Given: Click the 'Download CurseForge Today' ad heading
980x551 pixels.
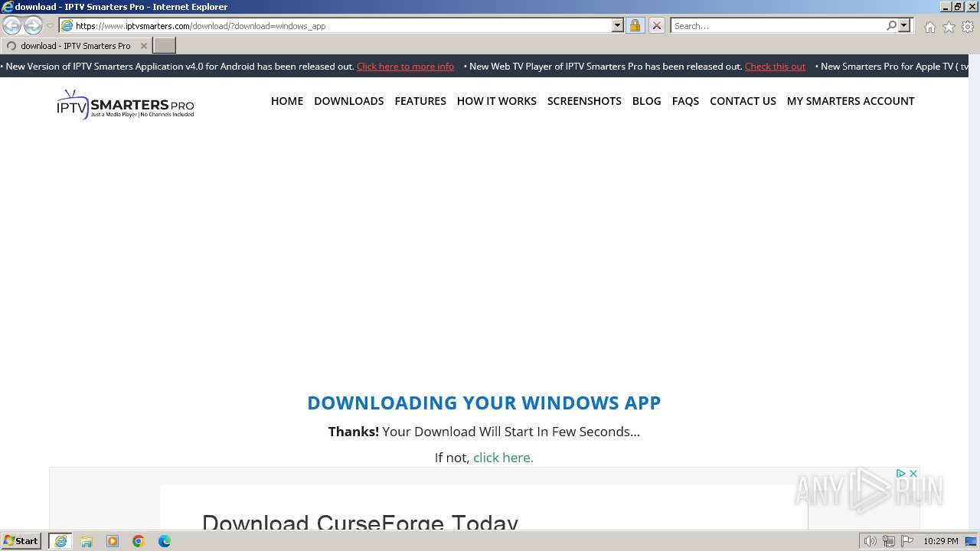Looking at the screenshot, I should [360, 523].
